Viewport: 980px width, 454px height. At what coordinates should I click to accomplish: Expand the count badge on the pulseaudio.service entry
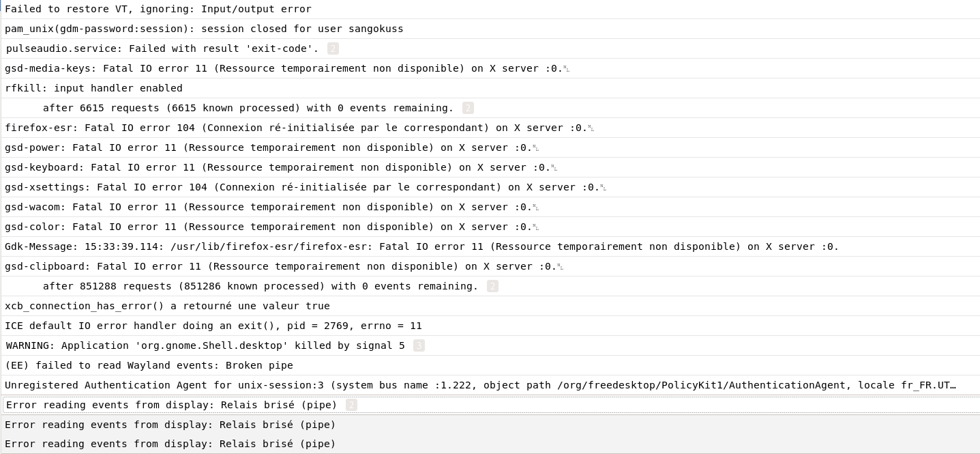click(x=333, y=48)
